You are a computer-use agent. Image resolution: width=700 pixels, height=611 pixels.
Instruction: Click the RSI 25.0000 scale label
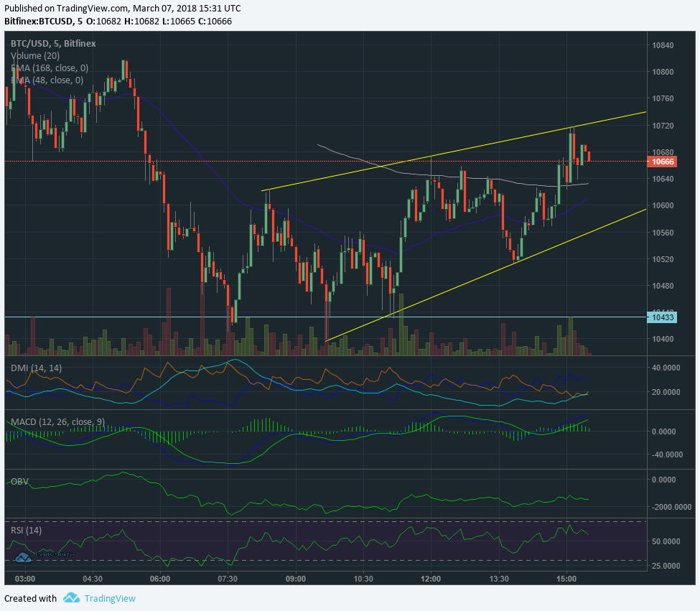666,566
